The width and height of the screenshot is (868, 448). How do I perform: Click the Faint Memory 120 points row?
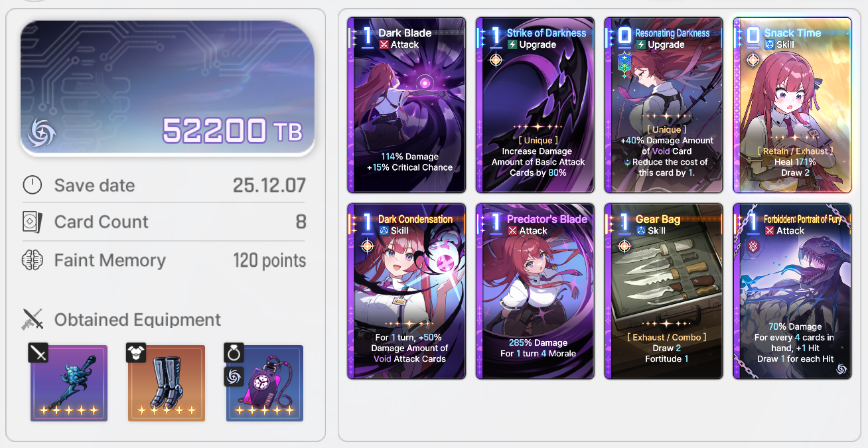[x=164, y=260]
